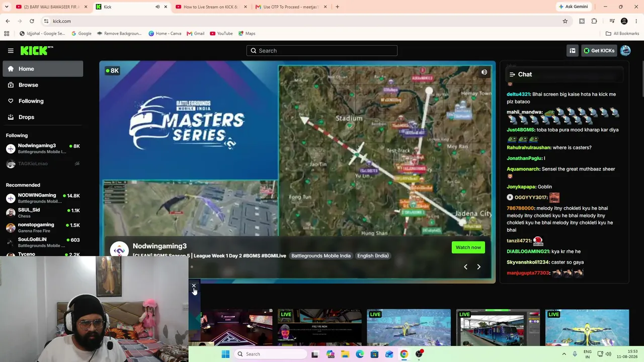
Task: Open offline channel TAGKioLmao in sidebar
Action: click(x=43, y=163)
